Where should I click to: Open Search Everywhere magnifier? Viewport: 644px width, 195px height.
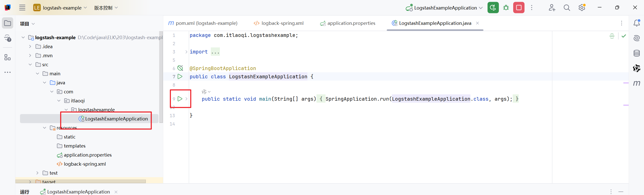[x=567, y=8]
